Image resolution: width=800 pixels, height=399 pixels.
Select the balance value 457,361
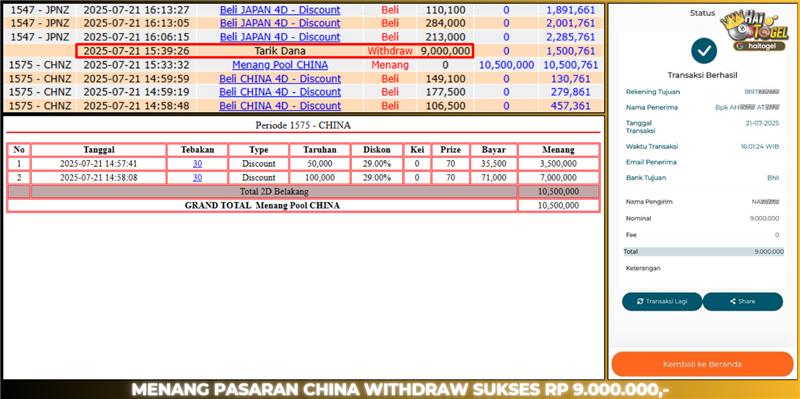(x=570, y=106)
